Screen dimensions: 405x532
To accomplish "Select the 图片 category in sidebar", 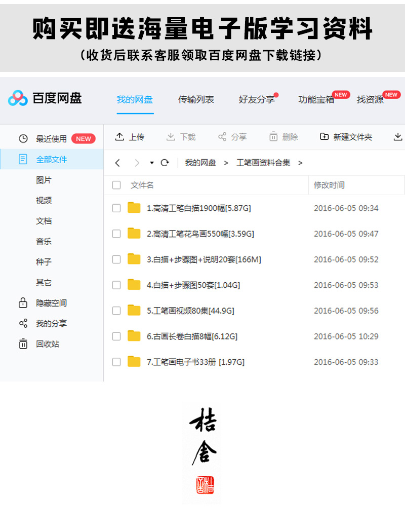I will (44, 180).
